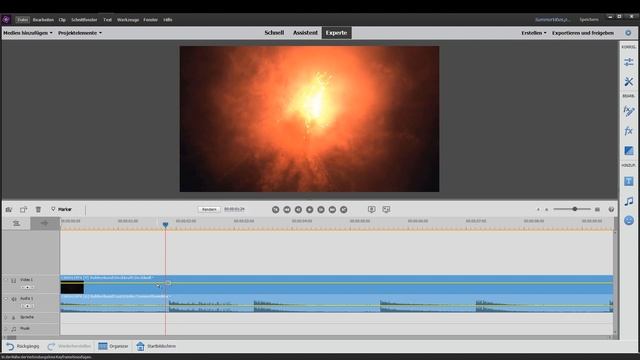Go to next edit point button
The height and width of the screenshot is (360, 640).
coord(344,209)
